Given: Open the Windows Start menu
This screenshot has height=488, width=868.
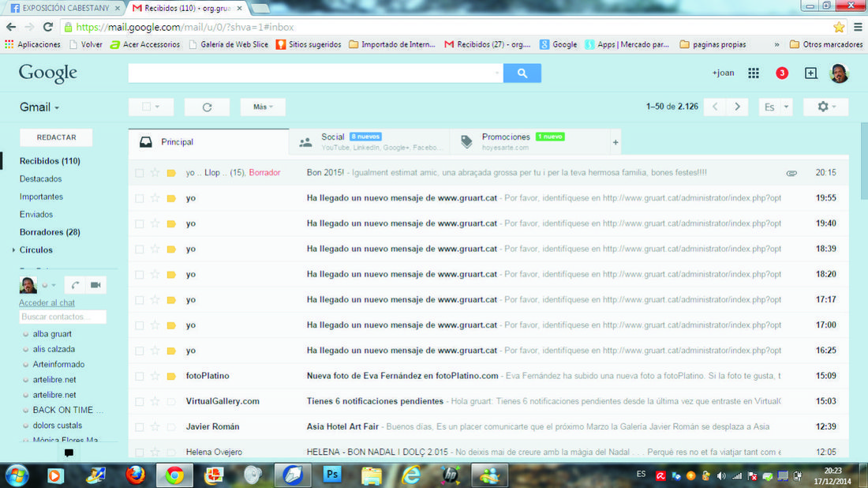Looking at the screenshot, I should (x=17, y=475).
